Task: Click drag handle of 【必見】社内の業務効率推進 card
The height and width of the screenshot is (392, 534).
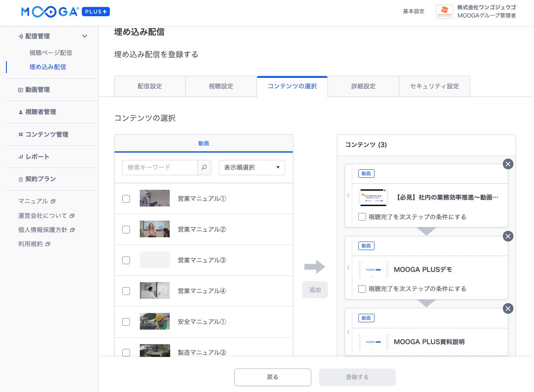Action: tap(348, 195)
